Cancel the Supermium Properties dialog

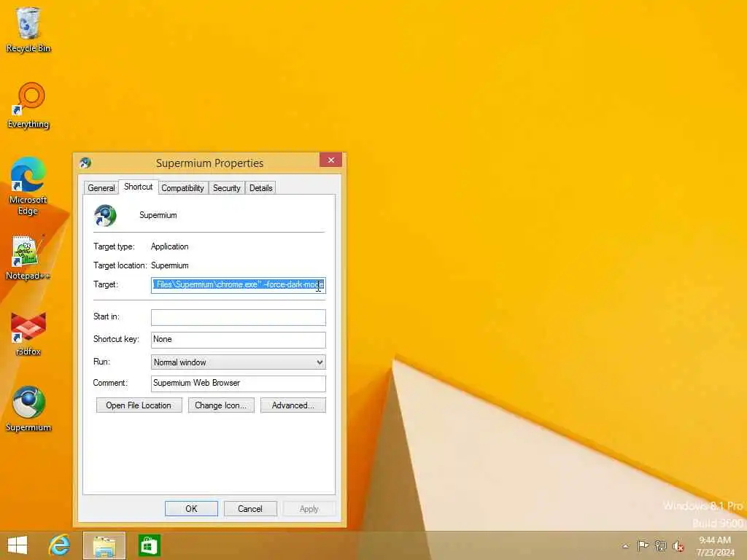250,508
